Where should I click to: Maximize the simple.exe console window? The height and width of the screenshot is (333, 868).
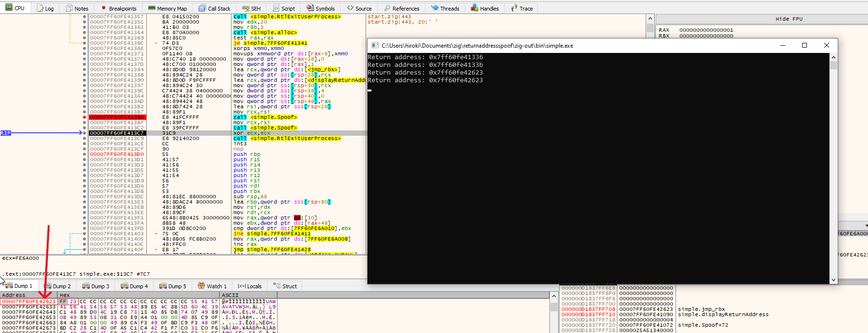(804, 45)
